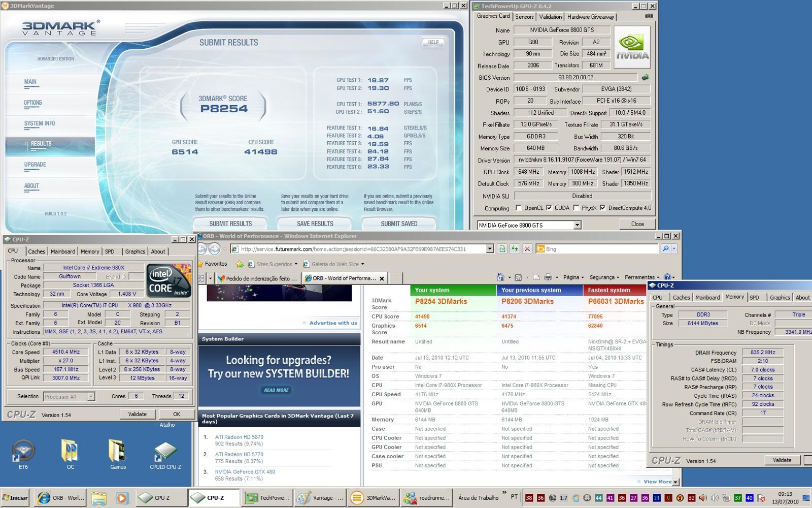Click the Bing search magnifier icon
812x508 pixels.
665,249
